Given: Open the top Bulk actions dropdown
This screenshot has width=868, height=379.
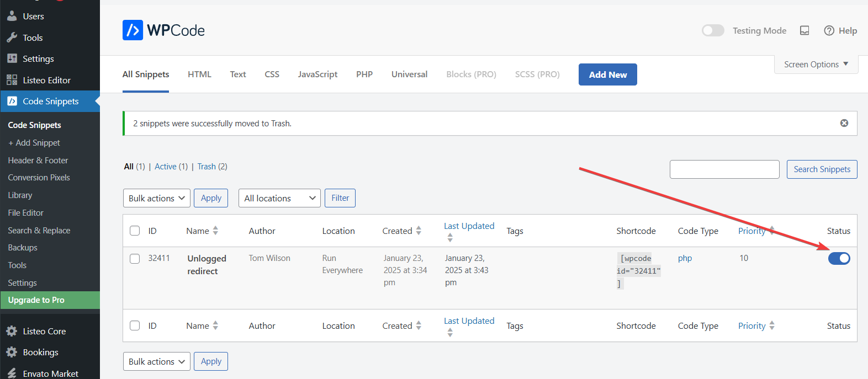Looking at the screenshot, I should [x=156, y=198].
